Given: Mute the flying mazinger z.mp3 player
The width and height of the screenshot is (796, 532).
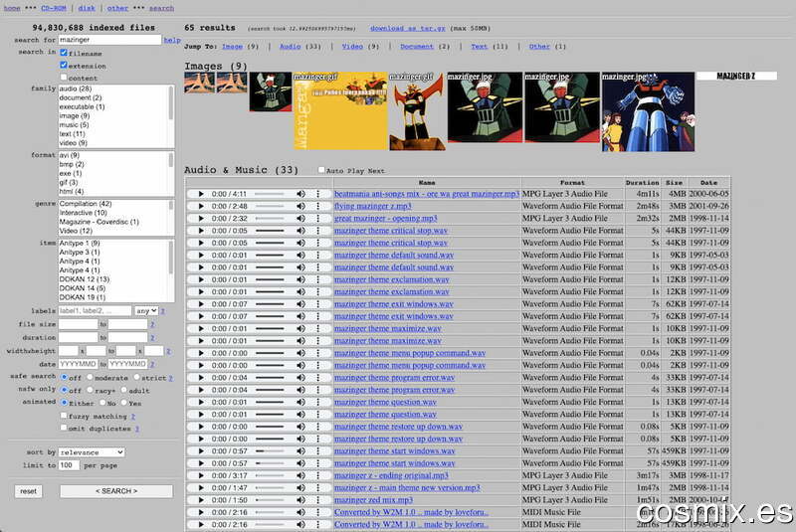Looking at the screenshot, I should coord(301,206).
